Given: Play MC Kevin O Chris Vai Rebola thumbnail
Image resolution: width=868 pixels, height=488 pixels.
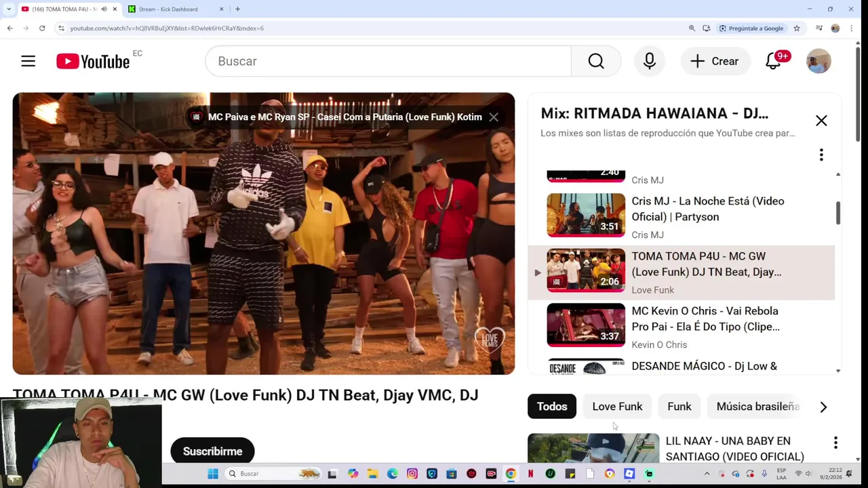Looking at the screenshot, I should click(586, 325).
